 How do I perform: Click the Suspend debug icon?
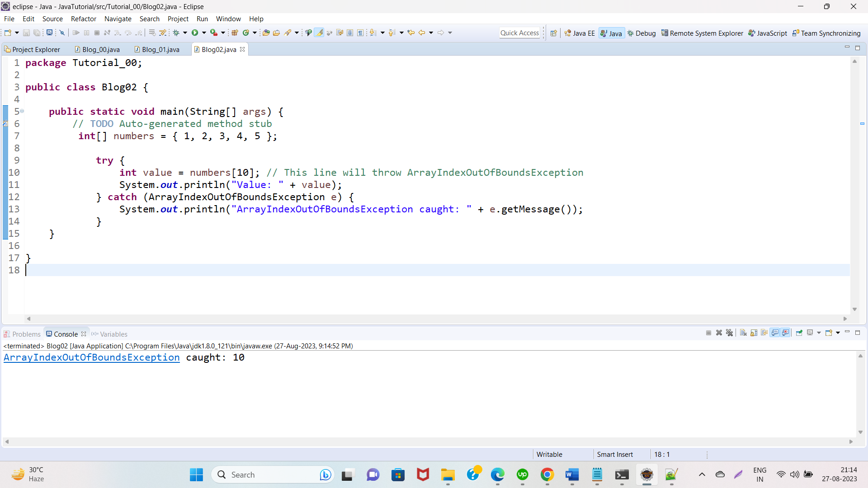tap(86, 33)
